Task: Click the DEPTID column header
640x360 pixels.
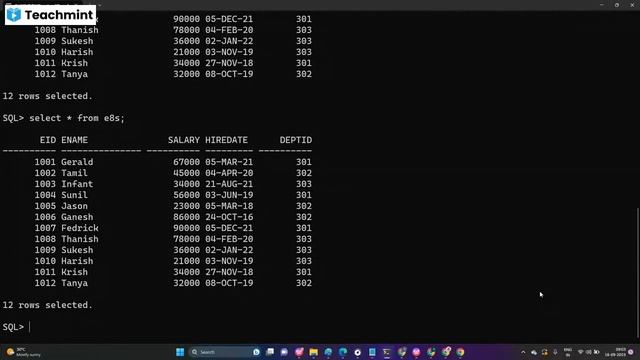Action: (x=296, y=140)
